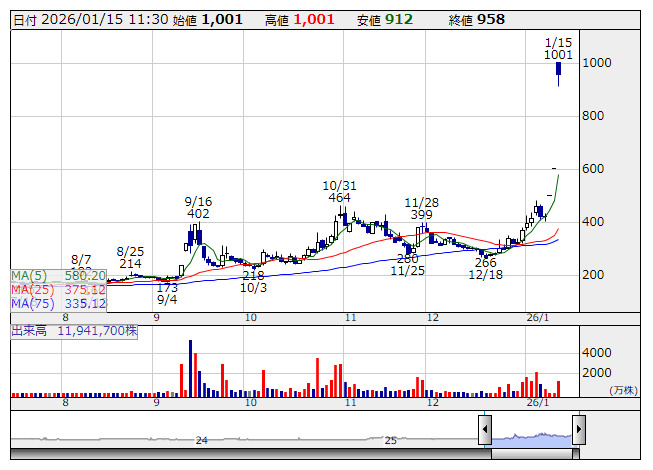Click the 1/15 1001 high price annotation

(558, 49)
